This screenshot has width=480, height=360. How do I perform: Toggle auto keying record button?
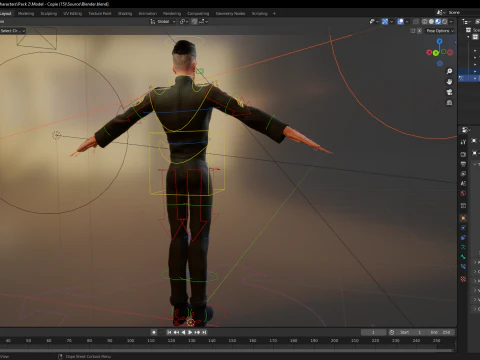154,332
